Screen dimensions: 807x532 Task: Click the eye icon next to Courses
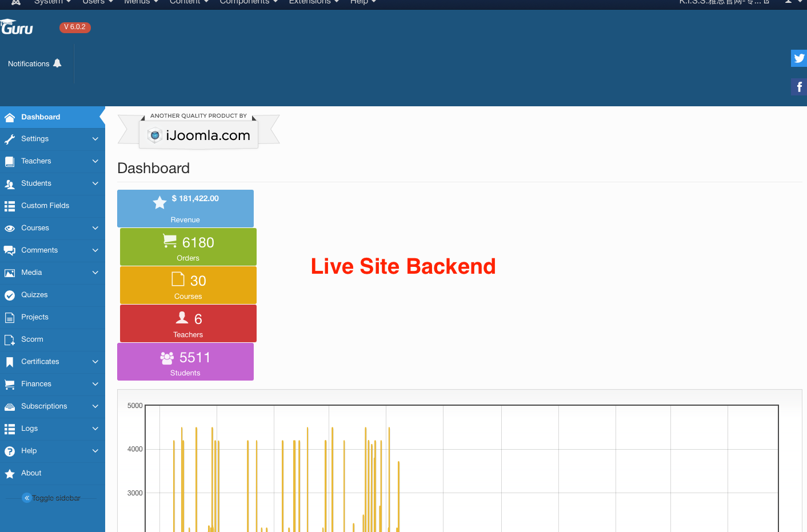tap(10, 228)
